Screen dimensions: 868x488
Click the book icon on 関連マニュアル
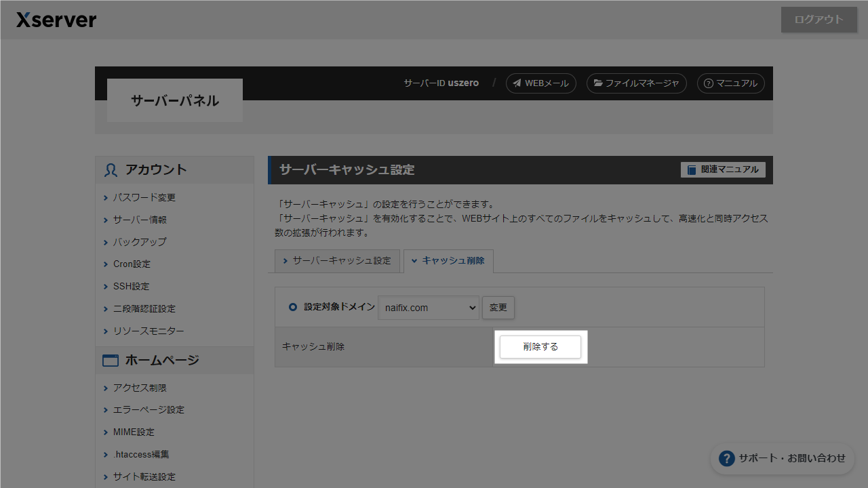click(x=692, y=169)
